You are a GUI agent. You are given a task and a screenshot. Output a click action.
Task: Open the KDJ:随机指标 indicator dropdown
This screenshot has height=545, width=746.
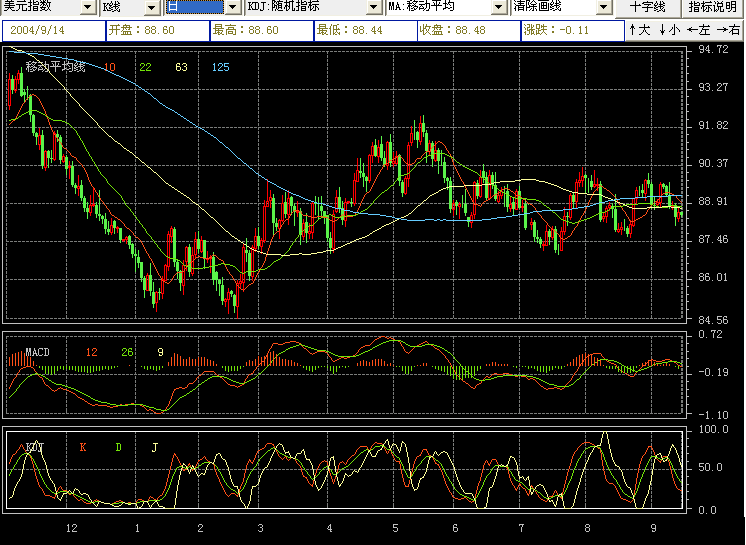(375, 8)
